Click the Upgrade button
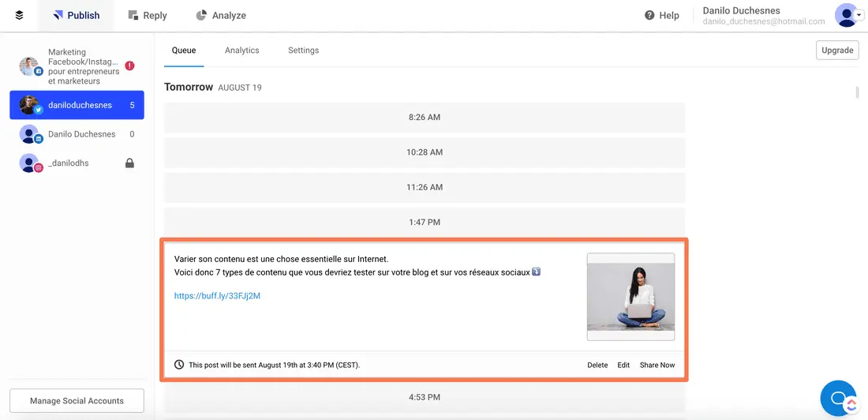 tap(837, 51)
